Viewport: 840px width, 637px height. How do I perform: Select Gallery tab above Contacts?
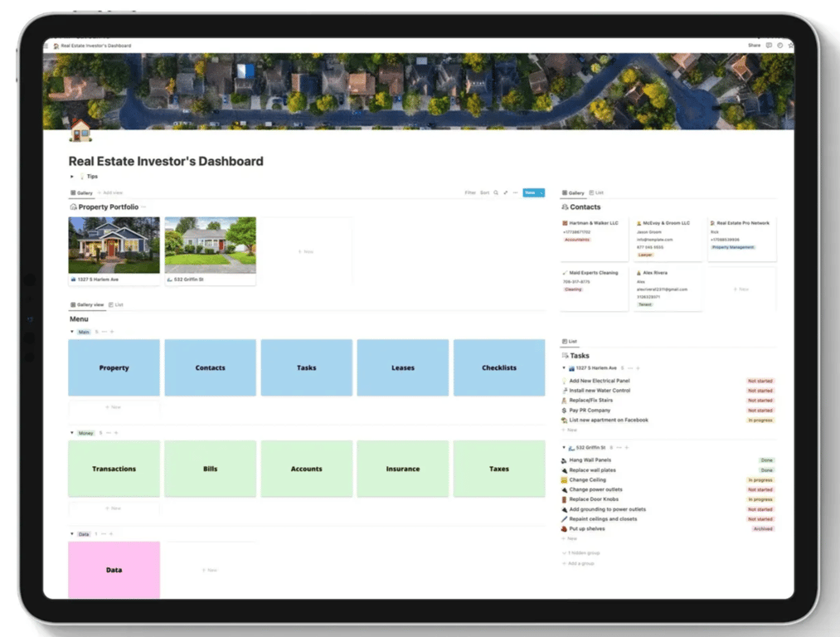[x=573, y=193]
